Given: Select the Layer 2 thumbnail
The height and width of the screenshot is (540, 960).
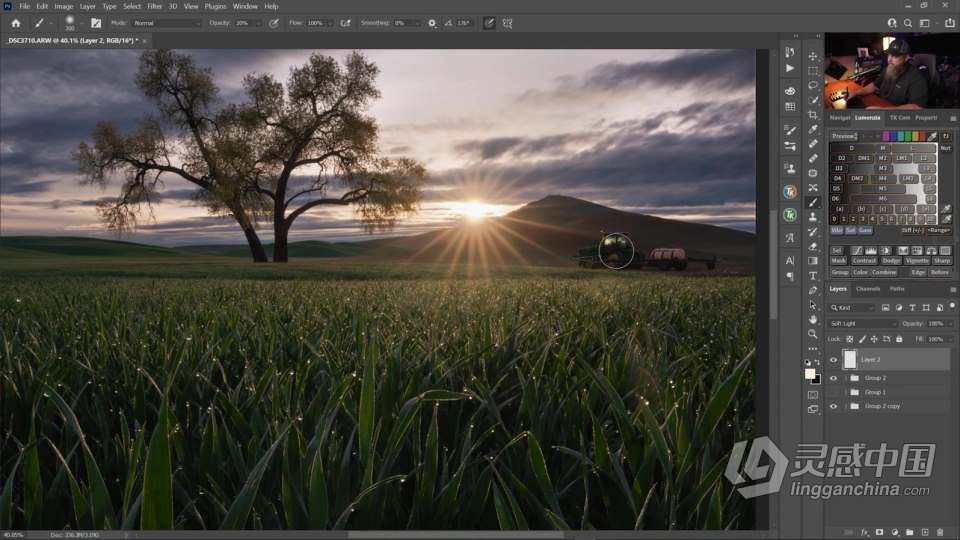Looking at the screenshot, I should tap(850, 360).
